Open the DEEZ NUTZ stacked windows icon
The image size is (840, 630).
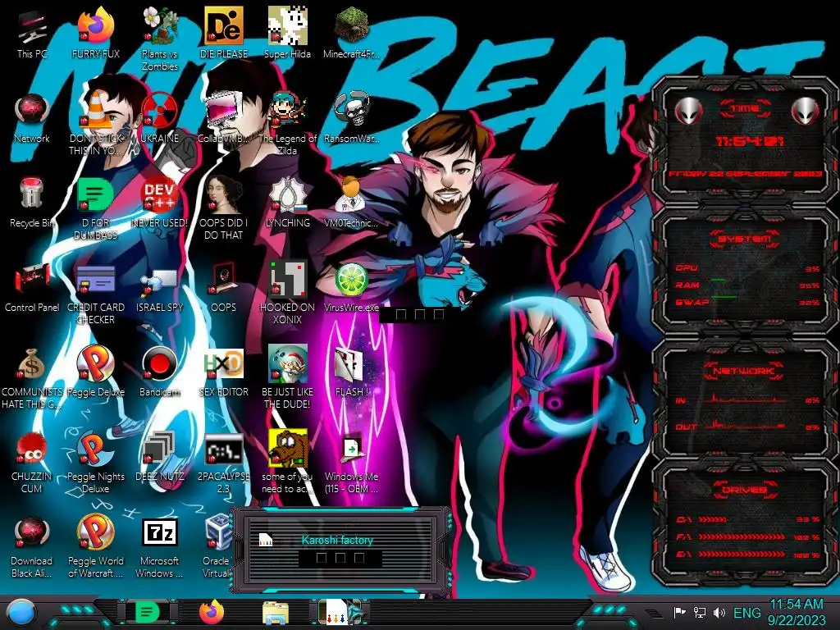[x=160, y=456]
